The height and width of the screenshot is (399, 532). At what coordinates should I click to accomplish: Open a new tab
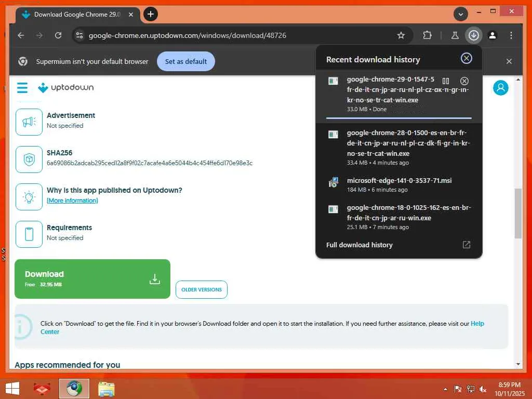[151, 14]
